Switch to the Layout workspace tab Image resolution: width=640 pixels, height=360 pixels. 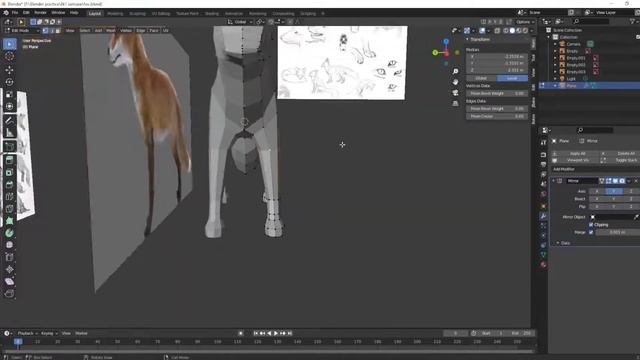[x=95, y=13]
